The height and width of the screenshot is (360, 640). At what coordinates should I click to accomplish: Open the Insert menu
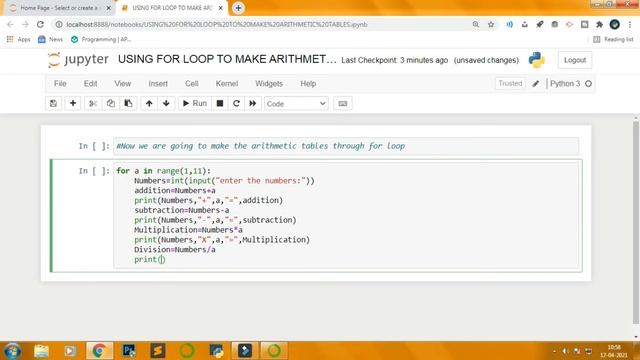[158, 84]
